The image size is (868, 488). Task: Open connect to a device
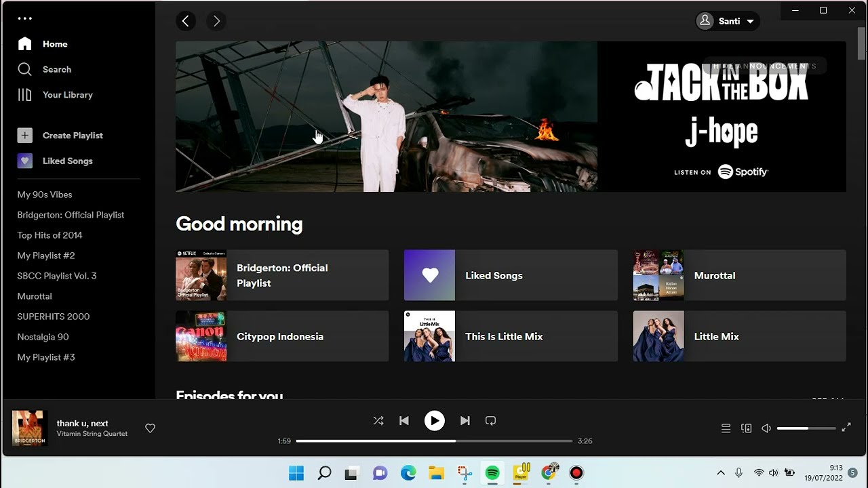[747, 428]
